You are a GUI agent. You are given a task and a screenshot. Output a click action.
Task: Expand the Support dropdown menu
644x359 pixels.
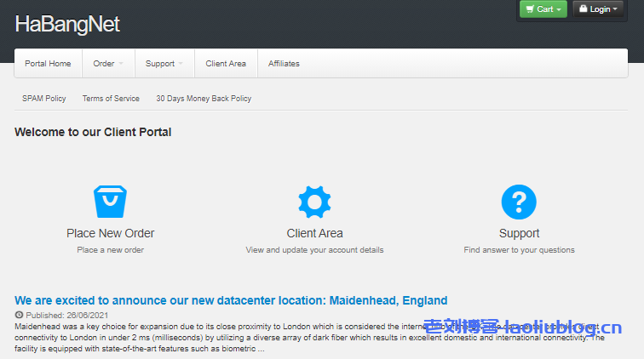[164, 64]
